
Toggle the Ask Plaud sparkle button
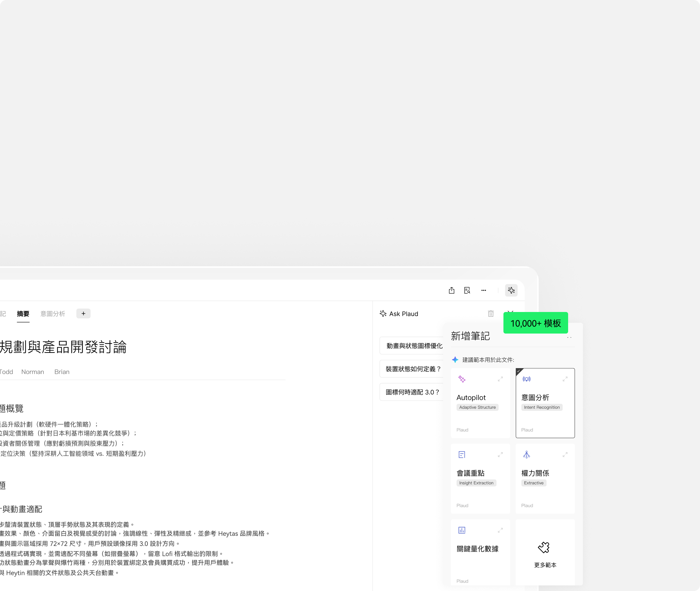[511, 290]
